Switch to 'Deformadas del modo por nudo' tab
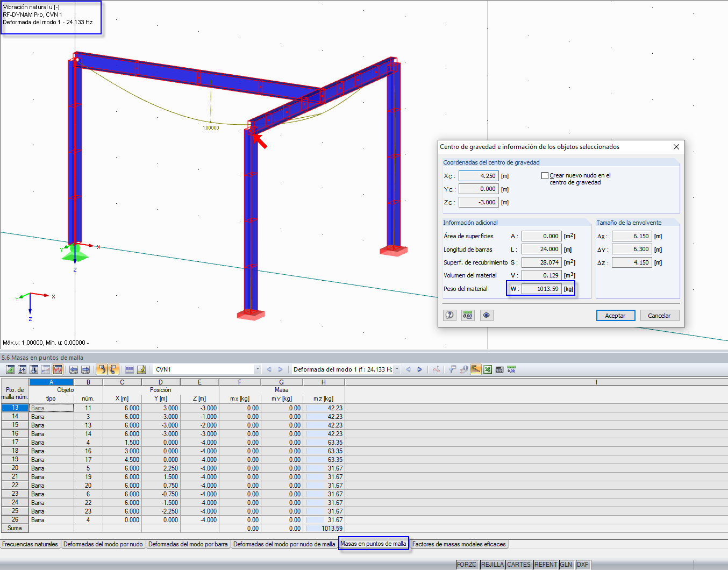Screen dimensions: 728x570 pos(103,544)
